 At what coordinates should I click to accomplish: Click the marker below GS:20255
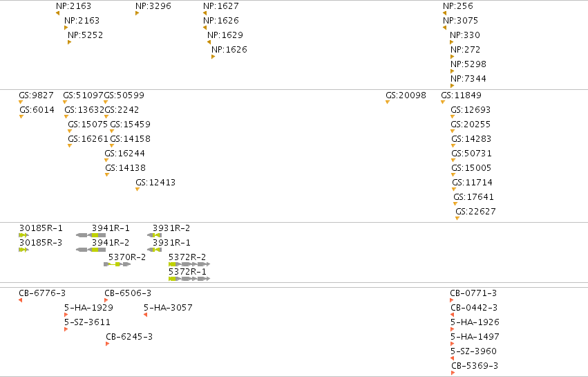pos(453,131)
